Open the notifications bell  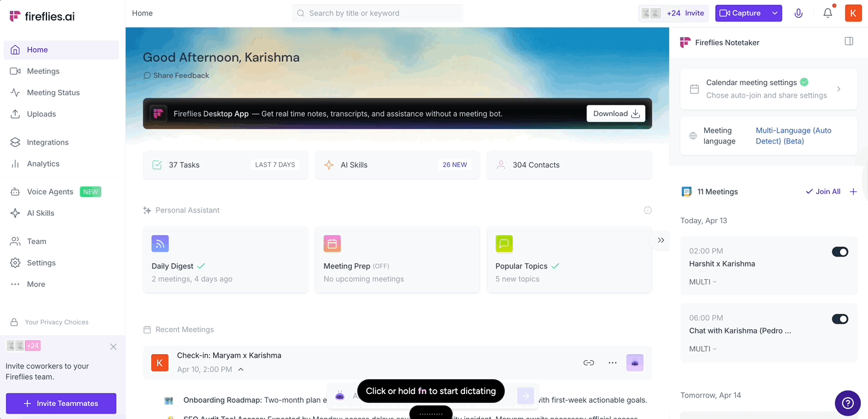[x=828, y=13]
